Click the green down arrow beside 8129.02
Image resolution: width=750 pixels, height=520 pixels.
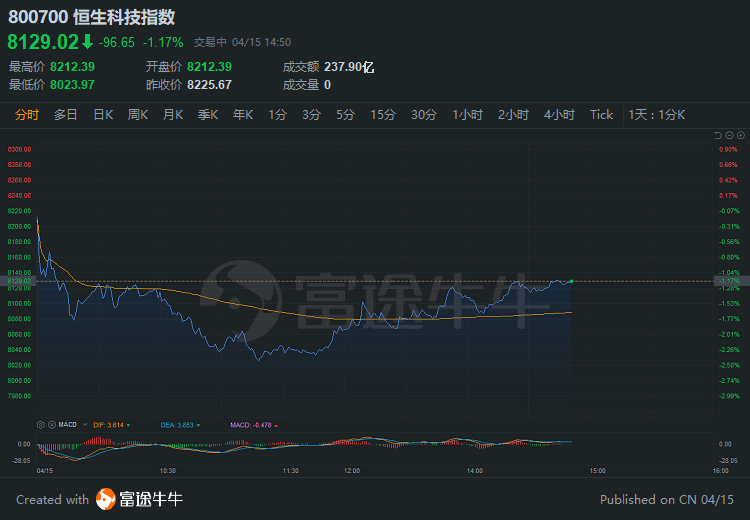point(87,42)
